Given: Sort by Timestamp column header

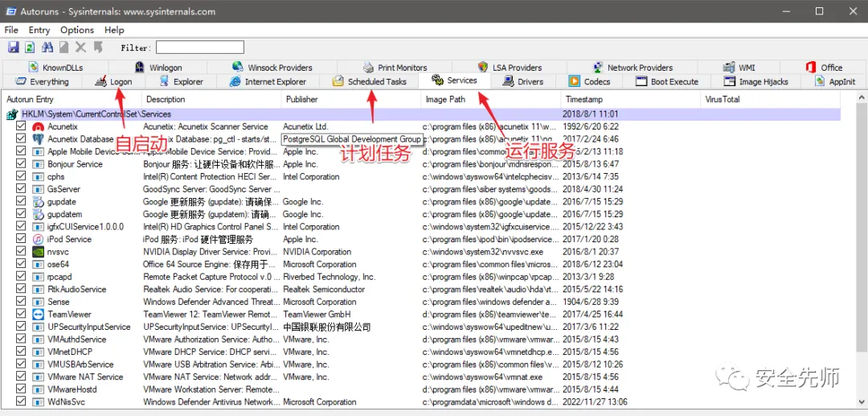Looking at the screenshot, I should pyautogui.click(x=631, y=100).
